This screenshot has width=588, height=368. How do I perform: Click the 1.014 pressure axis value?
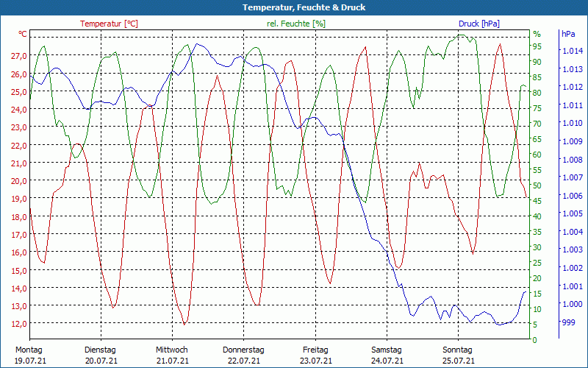pyautogui.click(x=573, y=51)
